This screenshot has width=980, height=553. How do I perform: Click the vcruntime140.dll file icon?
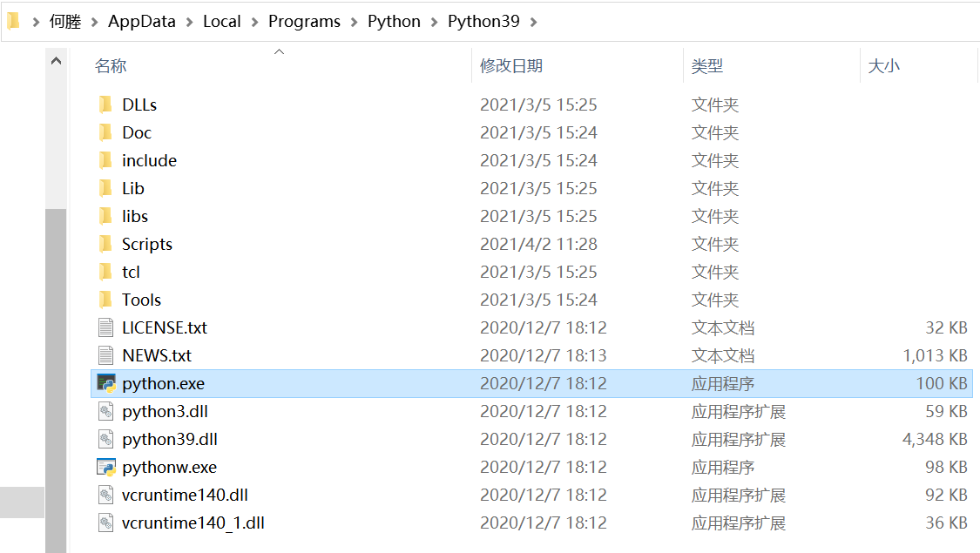105,495
